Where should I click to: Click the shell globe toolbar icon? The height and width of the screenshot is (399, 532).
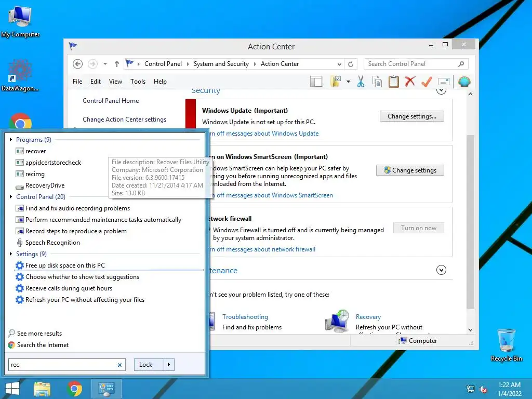(x=464, y=82)
